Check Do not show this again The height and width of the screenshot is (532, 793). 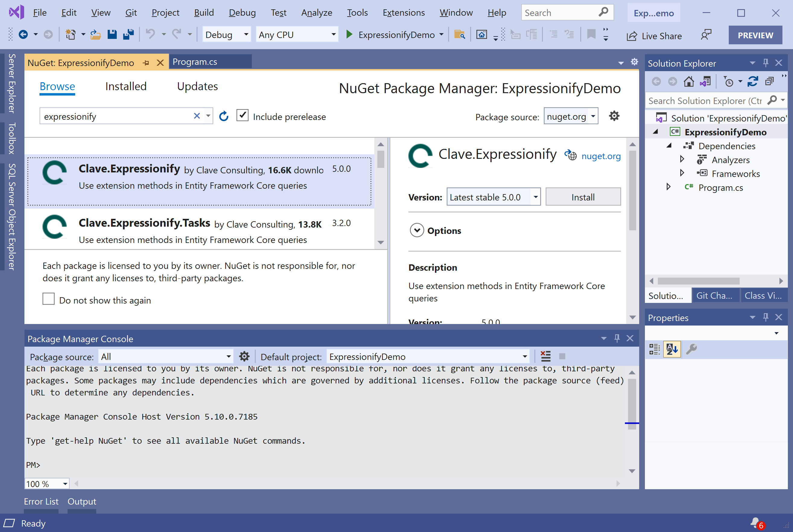(x=49, y=299)
